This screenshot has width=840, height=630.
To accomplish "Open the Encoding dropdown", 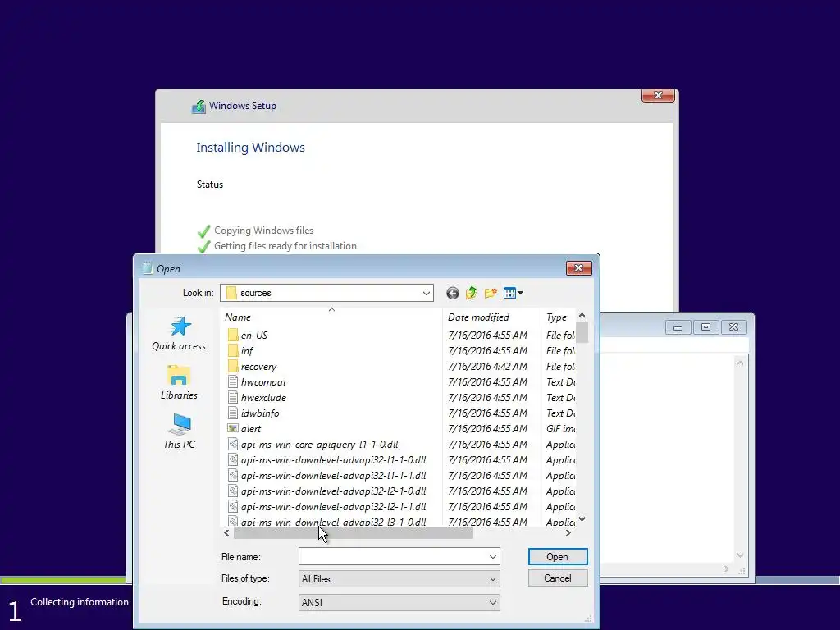I will click(x=399, y=603).
